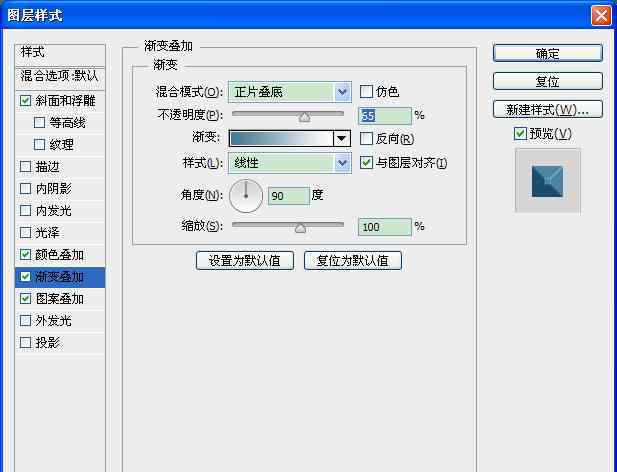The width and height of the screenshot is (617, 472).
Task: Enable the 外发光 checkbox
Action: coord(25,321)
